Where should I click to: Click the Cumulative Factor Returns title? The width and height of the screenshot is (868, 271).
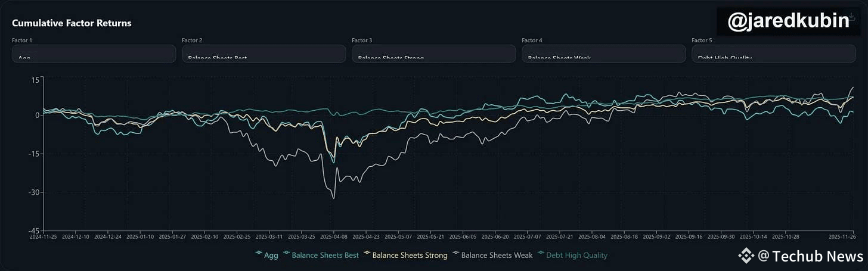[x=72, y=23]
